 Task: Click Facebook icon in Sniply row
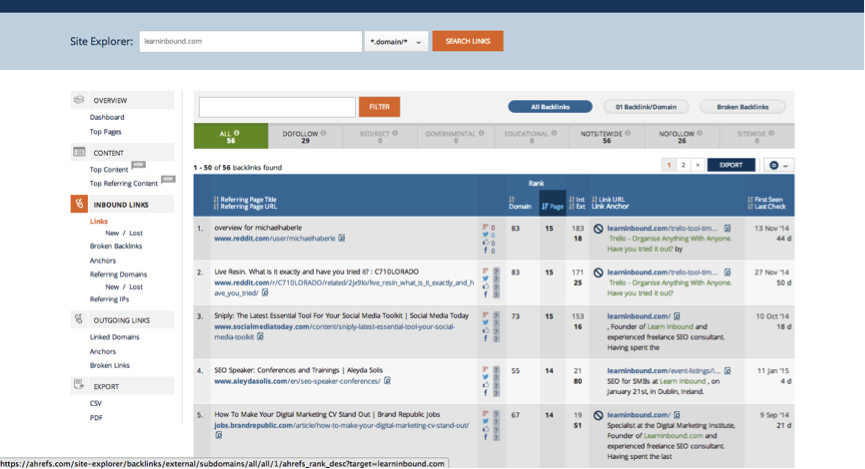point(485,338)
